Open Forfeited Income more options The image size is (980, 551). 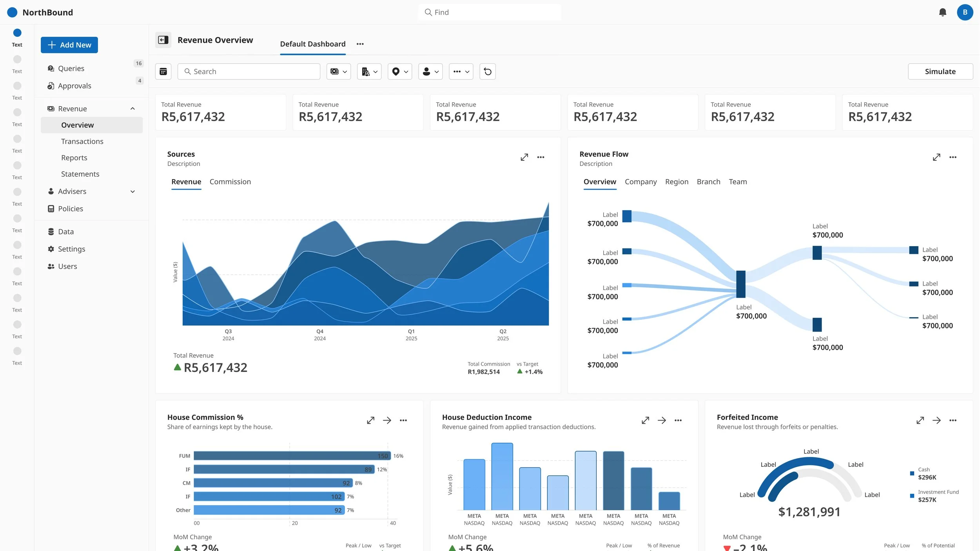point(953,420)
